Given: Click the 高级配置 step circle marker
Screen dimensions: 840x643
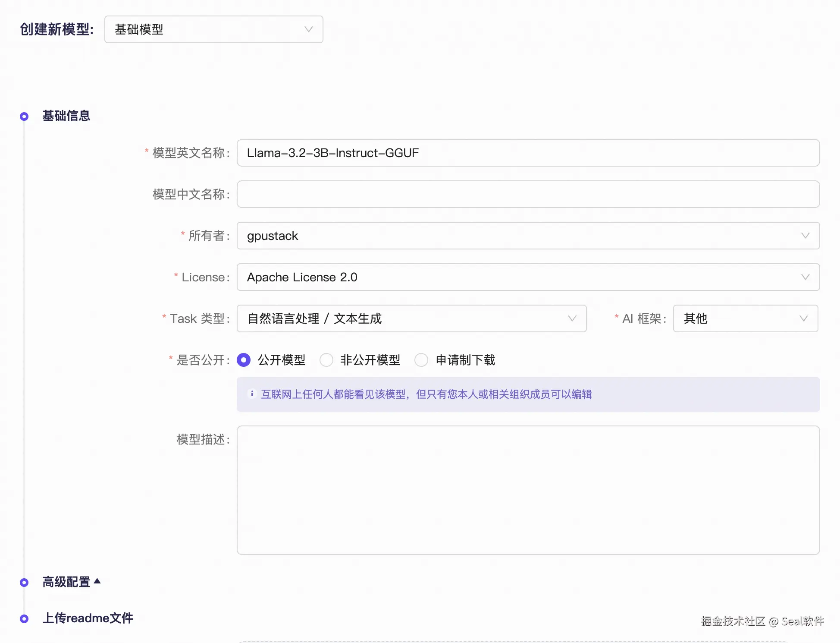Looking at the screenshot, I should [25, 583].
